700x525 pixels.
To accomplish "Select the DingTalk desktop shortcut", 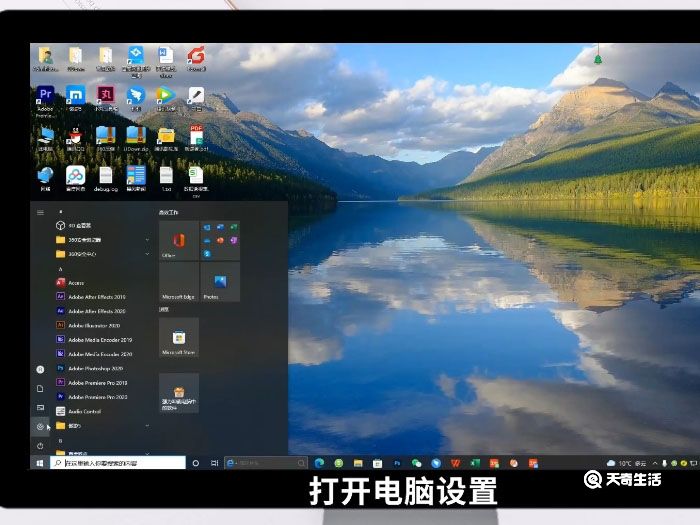I will tap(136, 98).
